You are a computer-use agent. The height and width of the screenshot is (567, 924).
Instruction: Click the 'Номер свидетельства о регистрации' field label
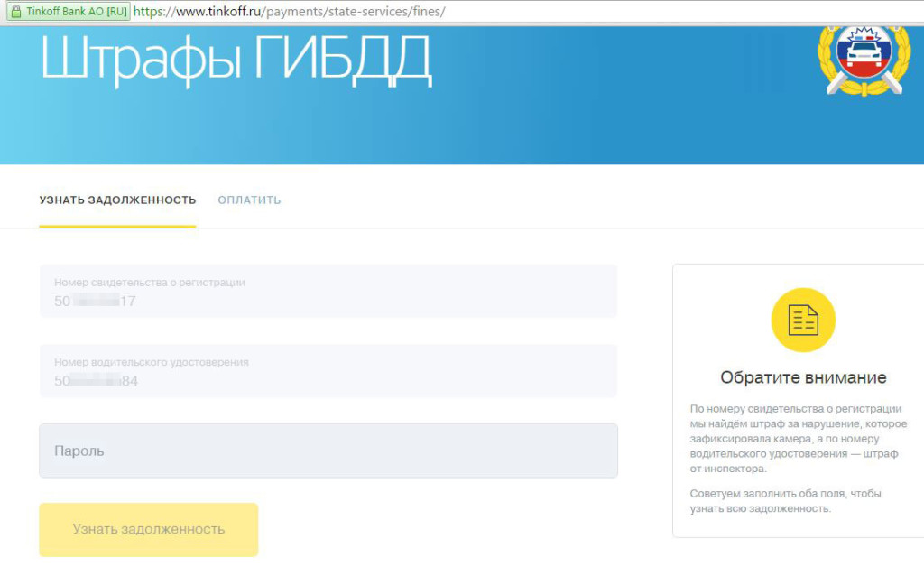click(x=150, y=283)
